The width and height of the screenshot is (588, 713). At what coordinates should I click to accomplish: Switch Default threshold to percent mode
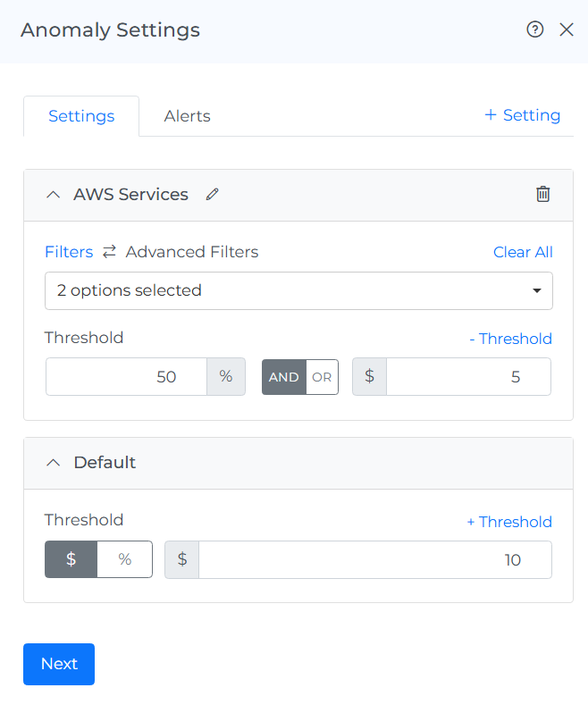pos(124,559)
